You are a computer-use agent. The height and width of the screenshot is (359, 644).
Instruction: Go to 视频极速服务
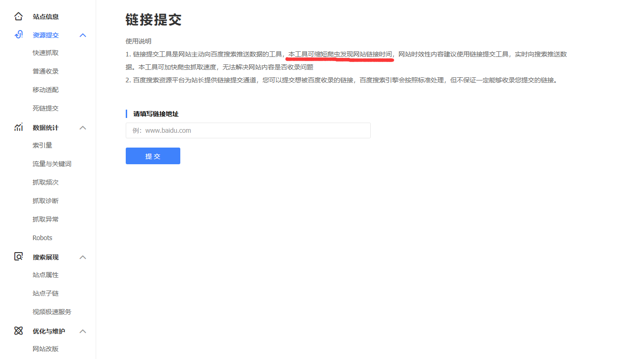coord(52,312)
